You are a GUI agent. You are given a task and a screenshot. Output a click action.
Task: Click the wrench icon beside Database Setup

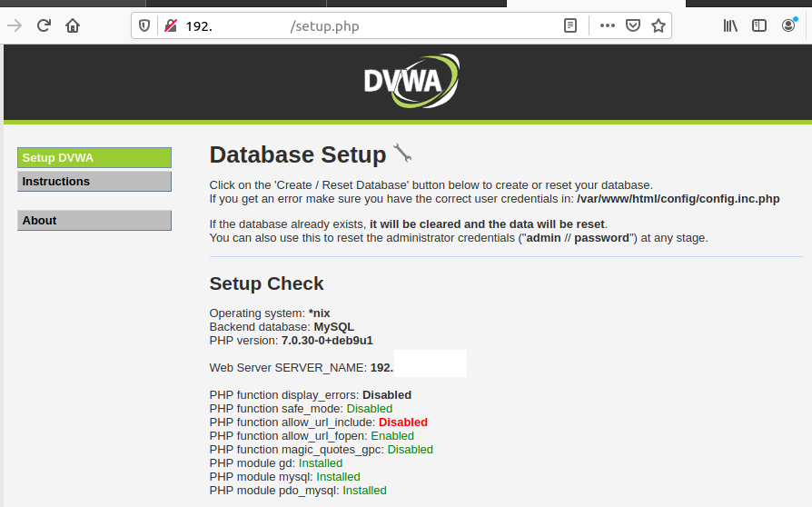pyautogui.click(x=402, y=154)
